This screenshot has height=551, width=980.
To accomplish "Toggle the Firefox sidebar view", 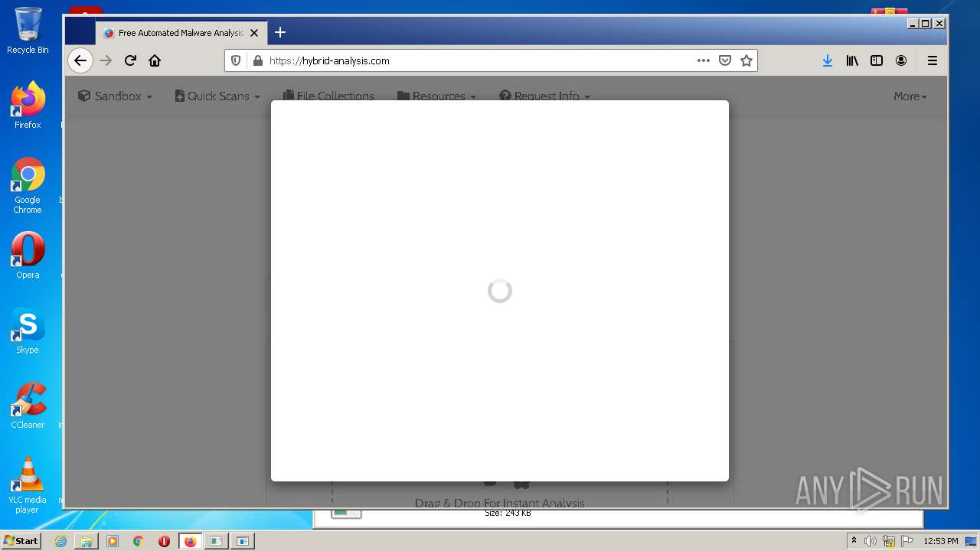I will (877, 60).
